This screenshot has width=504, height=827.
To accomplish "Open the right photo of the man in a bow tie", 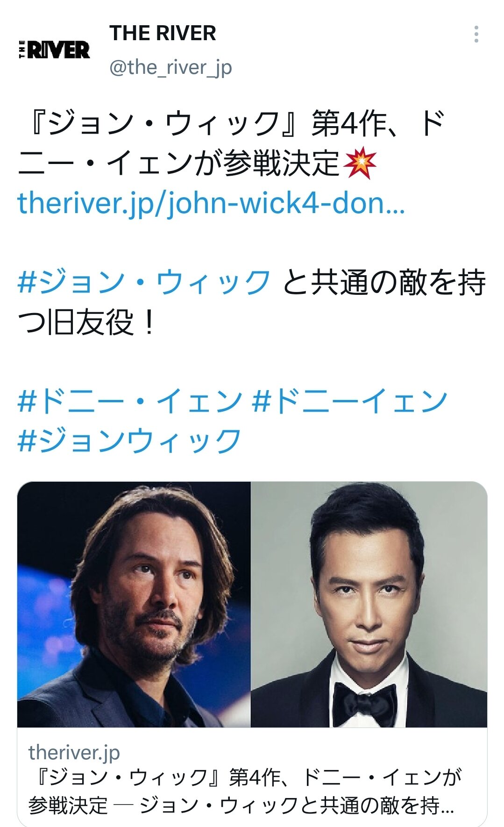I will (x=369, y=604).
